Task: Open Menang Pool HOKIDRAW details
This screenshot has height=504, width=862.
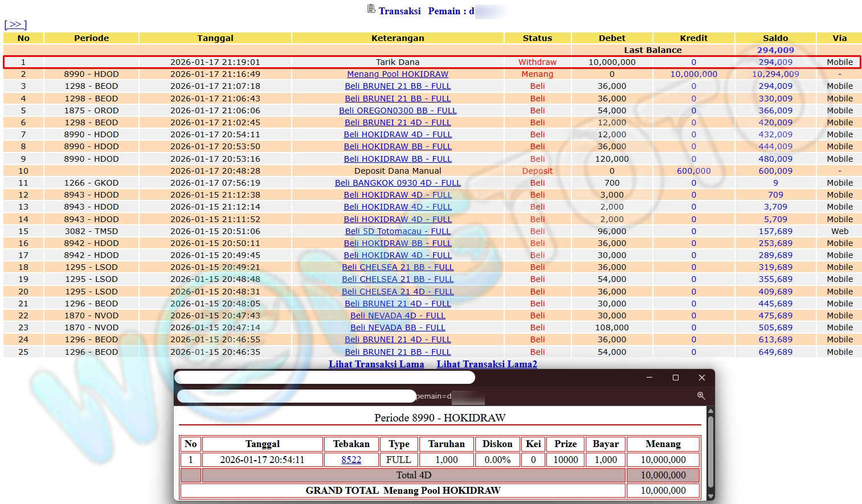Action: [x=398, y=74]
